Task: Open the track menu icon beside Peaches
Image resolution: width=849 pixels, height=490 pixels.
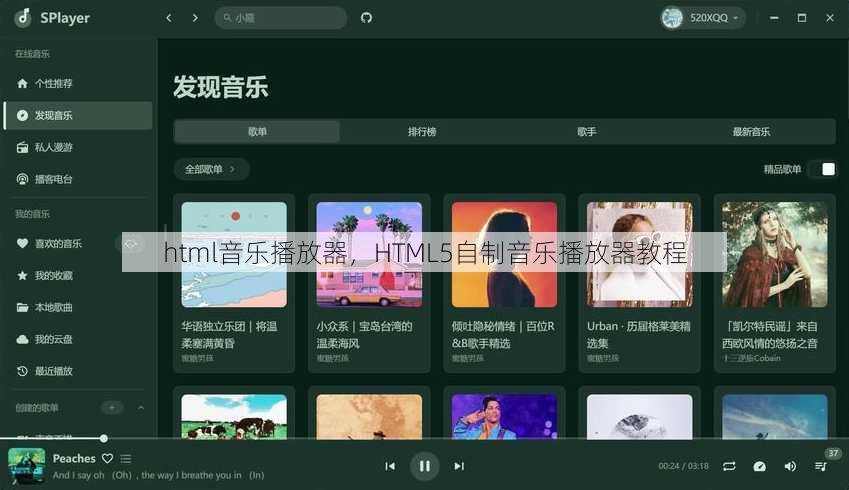Action: (x=126, y=459)
